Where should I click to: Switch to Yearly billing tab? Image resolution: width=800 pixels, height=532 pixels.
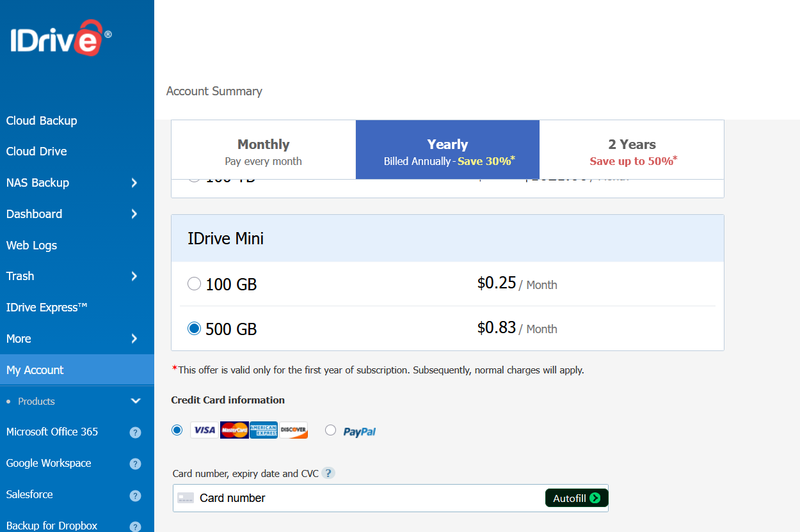[x=447, y=151]
